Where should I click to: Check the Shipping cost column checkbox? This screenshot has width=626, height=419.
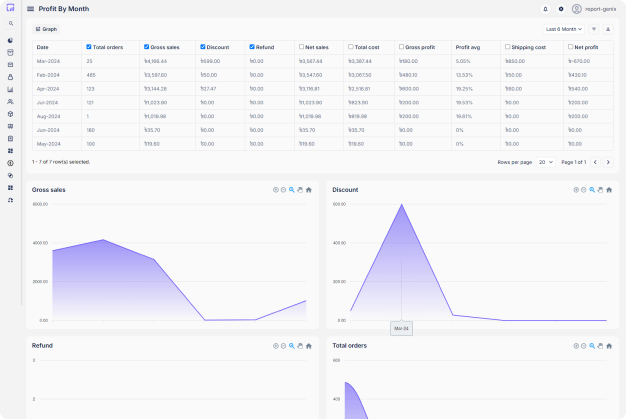[507, 47]
